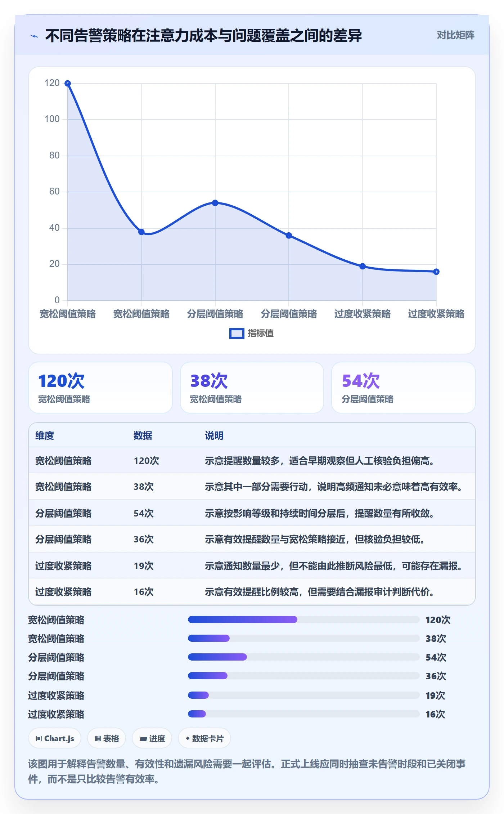Select the 进度 chip

click(x=152, y=738)
